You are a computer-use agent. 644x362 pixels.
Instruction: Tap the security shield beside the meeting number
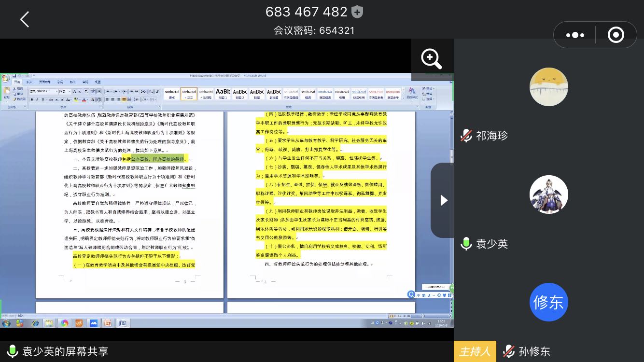click(357, 12)
